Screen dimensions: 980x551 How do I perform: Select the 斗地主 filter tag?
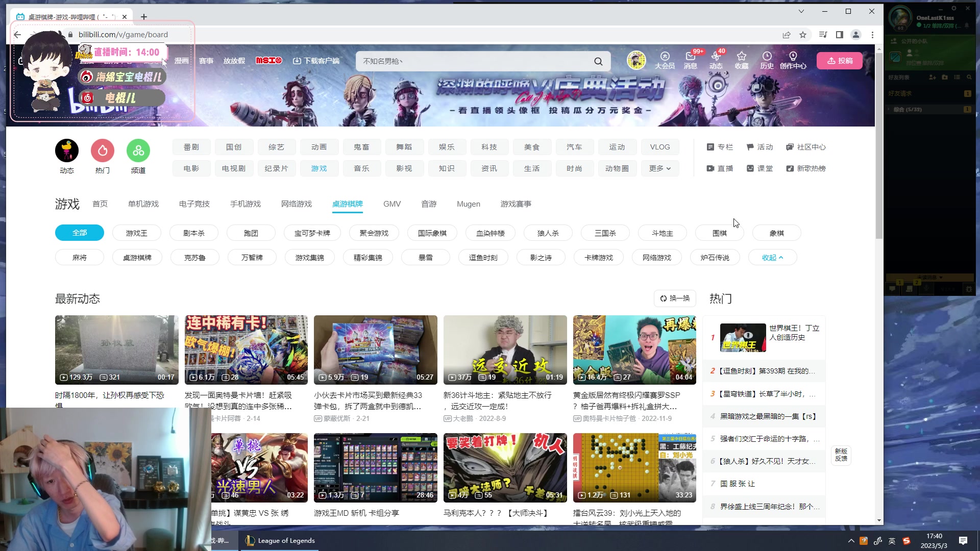pyautogui.click(x=663, y=233)
